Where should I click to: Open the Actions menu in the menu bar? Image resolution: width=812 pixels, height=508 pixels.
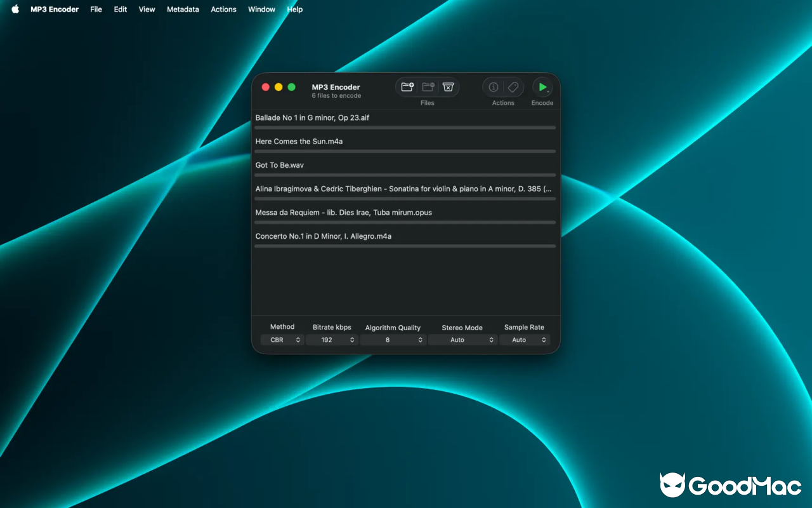pyautogui.click(x=223, y=9)
